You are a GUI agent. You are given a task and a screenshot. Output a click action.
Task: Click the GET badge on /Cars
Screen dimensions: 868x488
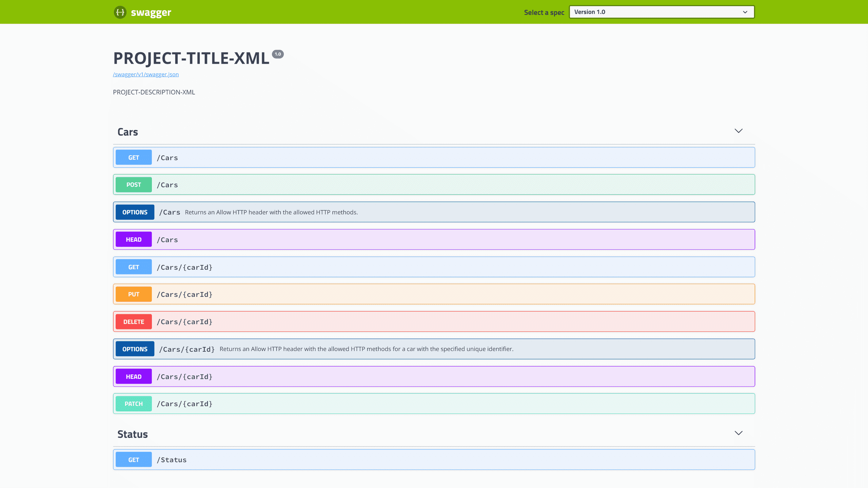[x=133, y=157]
